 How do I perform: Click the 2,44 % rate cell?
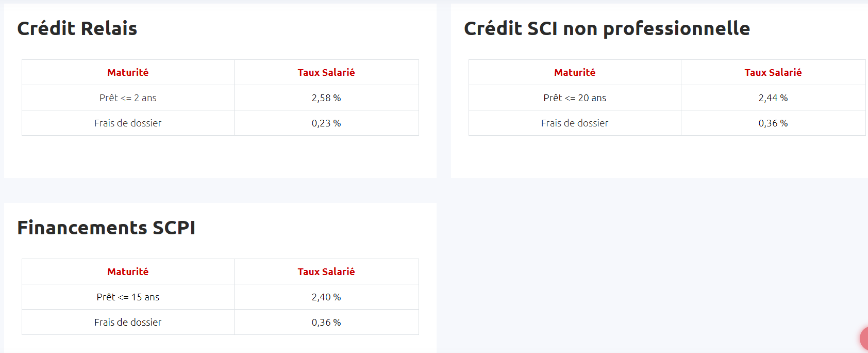tap(773, 98)
